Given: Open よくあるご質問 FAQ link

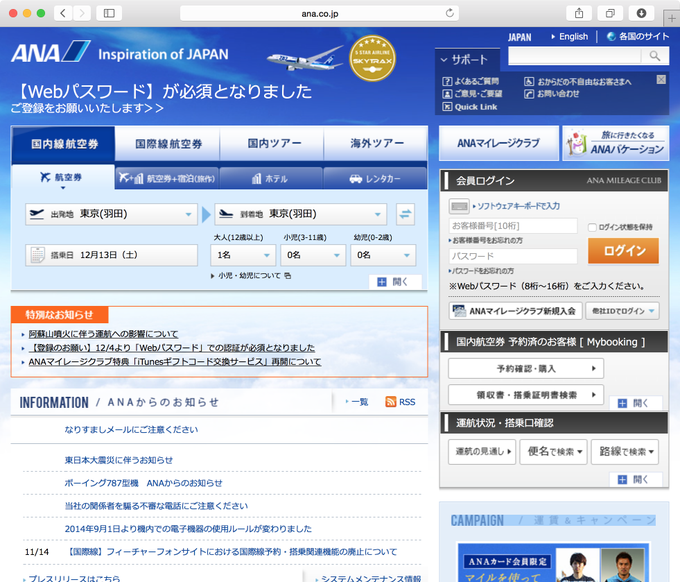Looking at the screenshot, I should tap(471, 81).
